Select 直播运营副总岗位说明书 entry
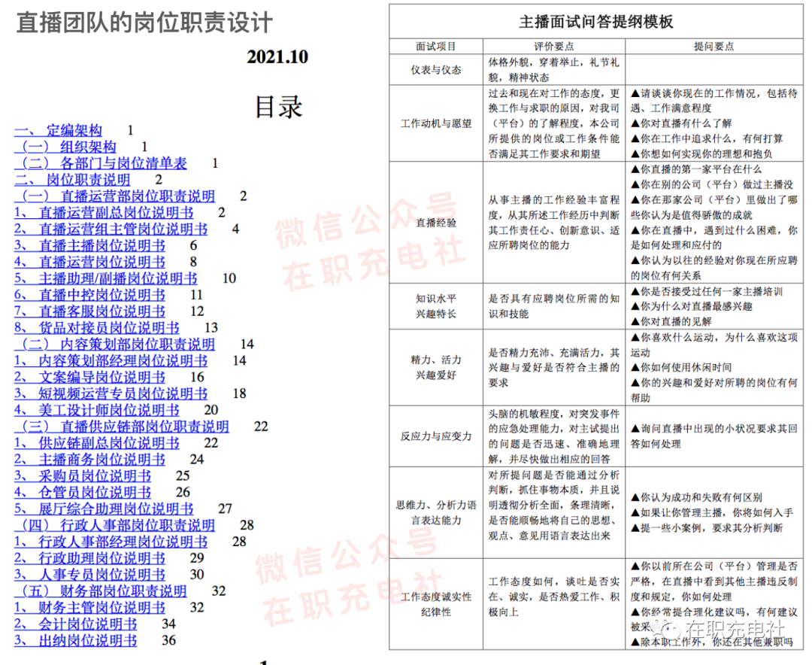The height and width of the screenshot is (665, 812). point(104,213)
